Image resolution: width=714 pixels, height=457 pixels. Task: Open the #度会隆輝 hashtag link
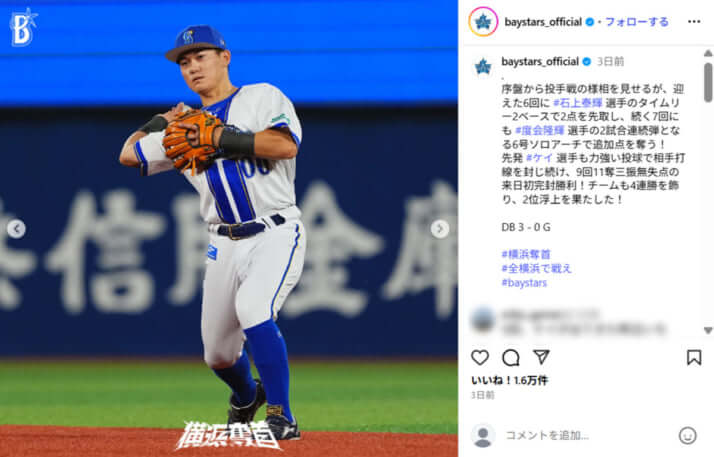(540, 131)
